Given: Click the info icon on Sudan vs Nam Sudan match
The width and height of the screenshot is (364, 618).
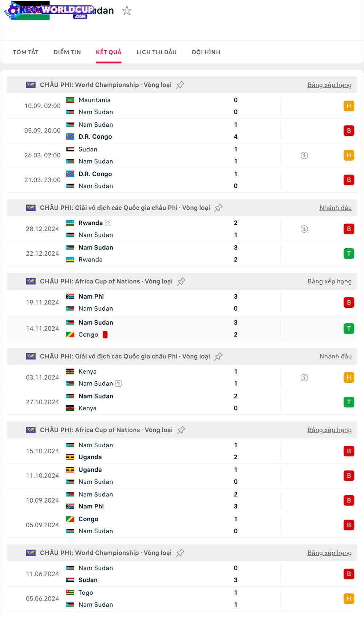Looking at the screenshot, I should click(304, 156).
